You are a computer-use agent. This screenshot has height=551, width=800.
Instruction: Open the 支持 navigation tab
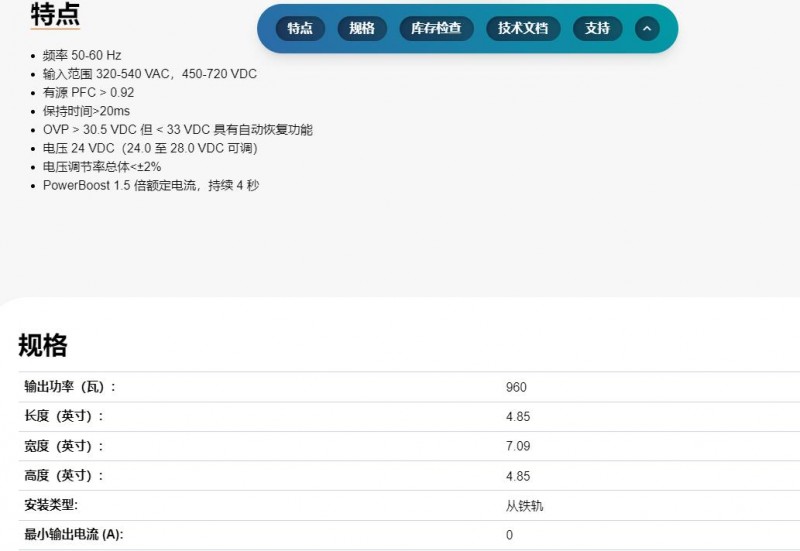pyautogui.click(x=597, y=28)
